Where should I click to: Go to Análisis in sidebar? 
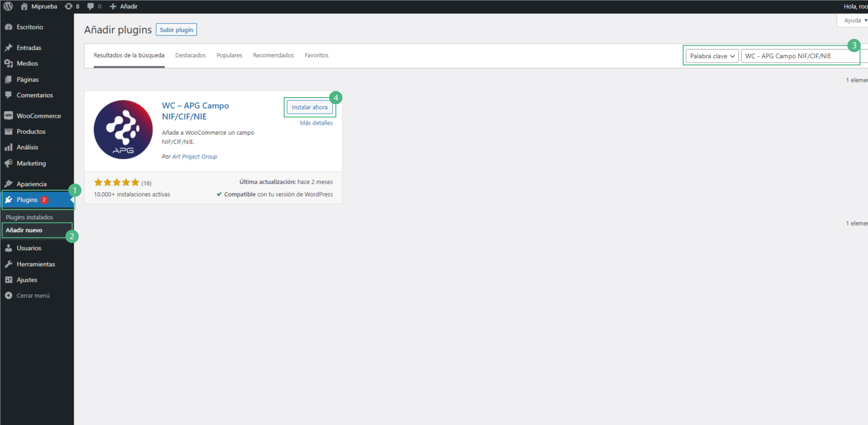click(27, 147)
